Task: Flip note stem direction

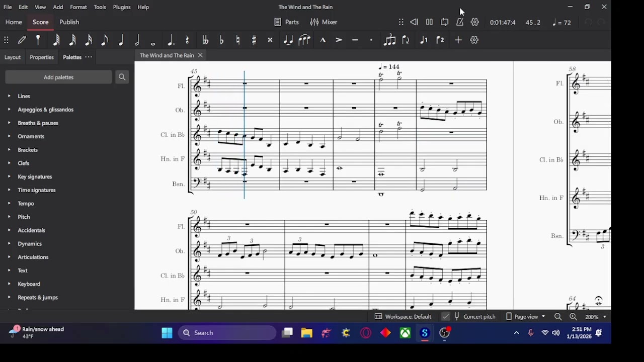Action: pos(406,40)
